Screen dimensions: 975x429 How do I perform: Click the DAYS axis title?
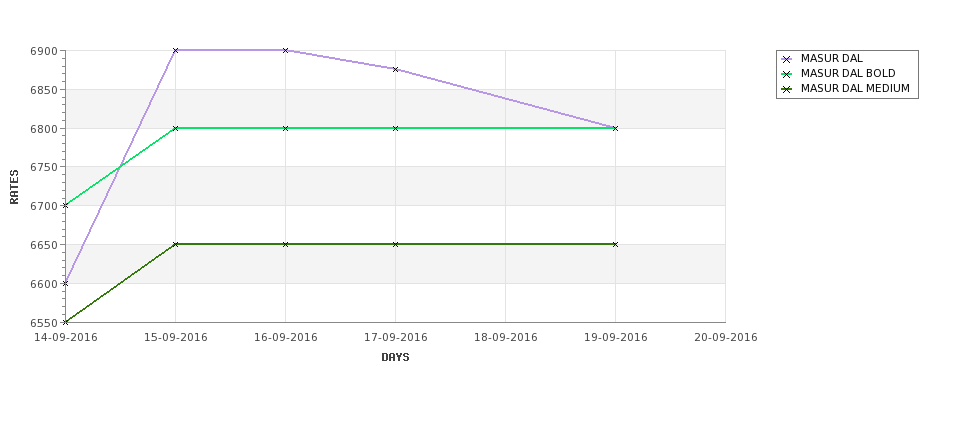click(395, 358)
